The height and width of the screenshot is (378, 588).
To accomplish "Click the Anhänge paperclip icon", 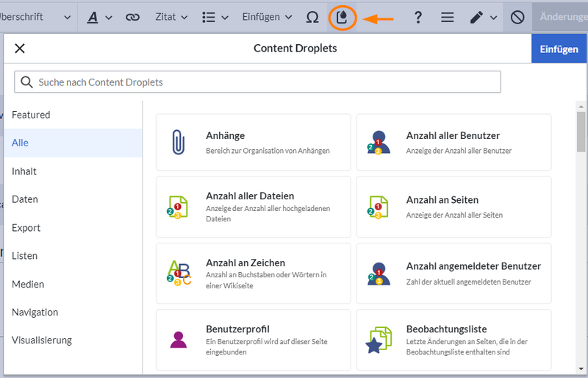I will pos(178,142).
